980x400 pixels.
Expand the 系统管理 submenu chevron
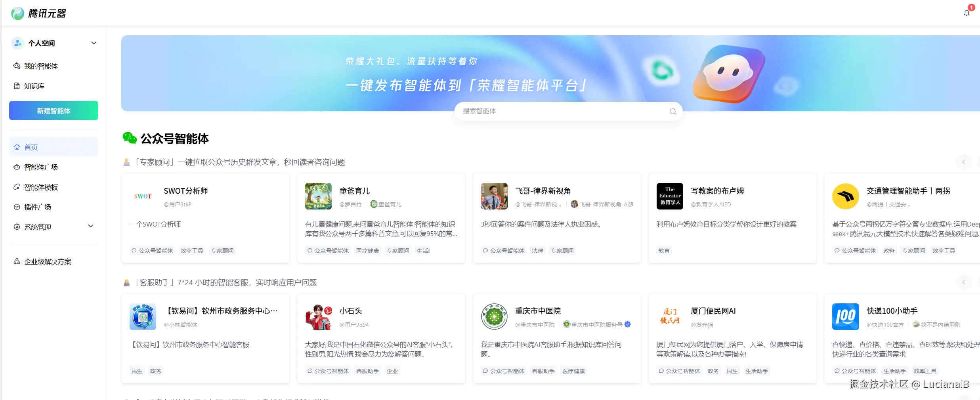click(x=91, y=226)
